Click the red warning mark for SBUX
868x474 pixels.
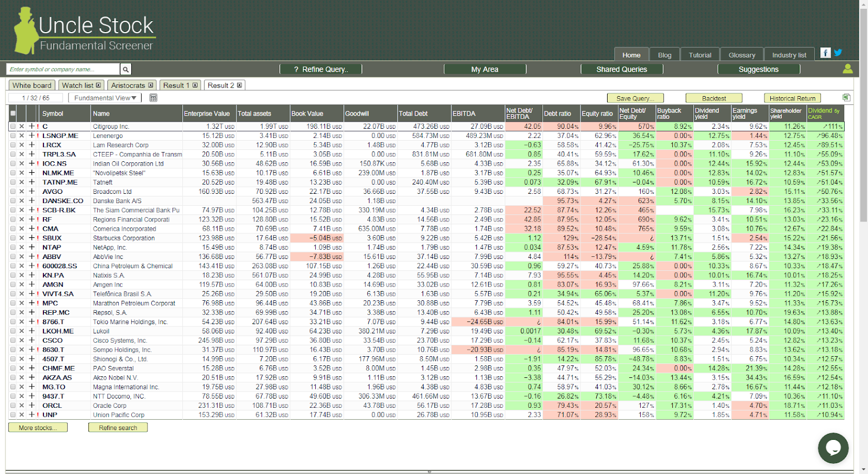click(38, 238)
